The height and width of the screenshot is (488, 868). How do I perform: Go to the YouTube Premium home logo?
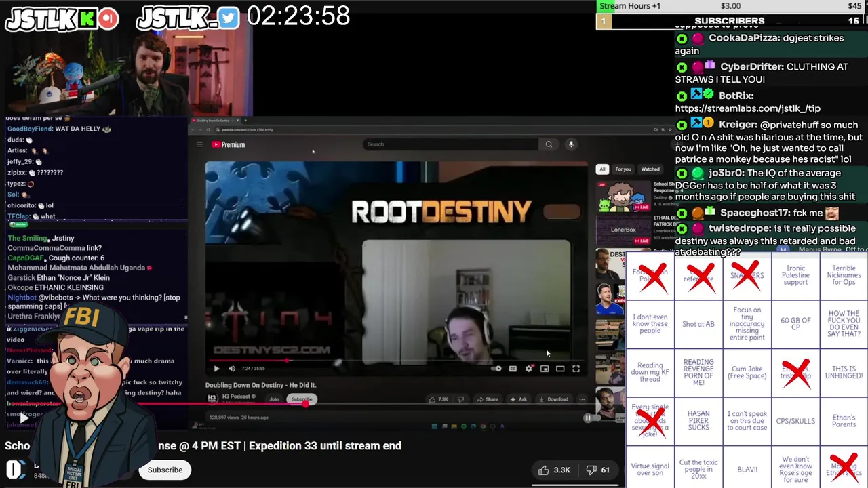coord(228,144)
